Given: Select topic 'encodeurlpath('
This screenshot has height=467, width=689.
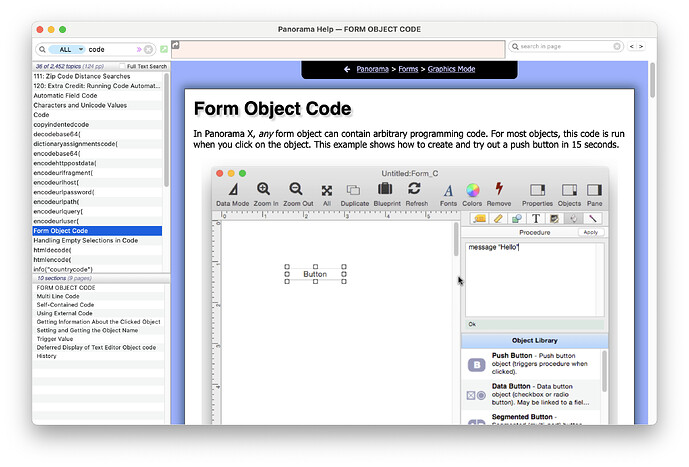Looking at the screenshot, I should [98, 202].
